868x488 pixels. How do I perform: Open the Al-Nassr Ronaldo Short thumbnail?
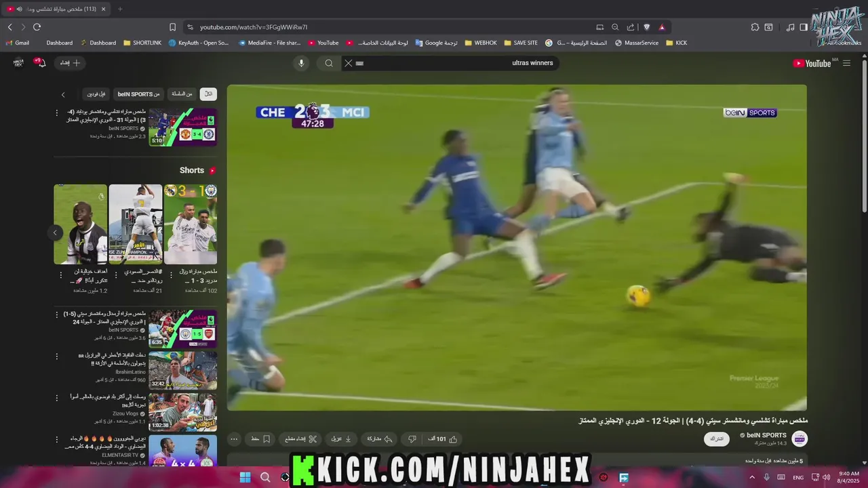pos(136,224)
